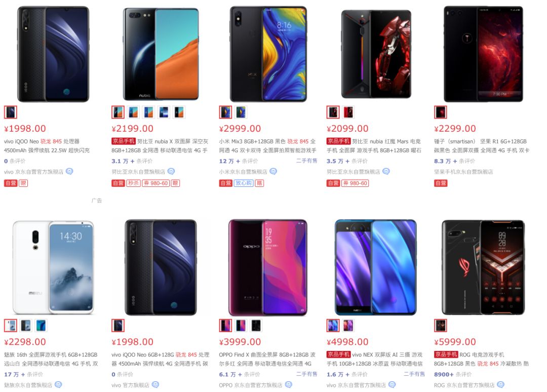Select red variant thumbnail of nubia 红魔 Mars
This screenshot has height=392, width=547.
(348, 112)
